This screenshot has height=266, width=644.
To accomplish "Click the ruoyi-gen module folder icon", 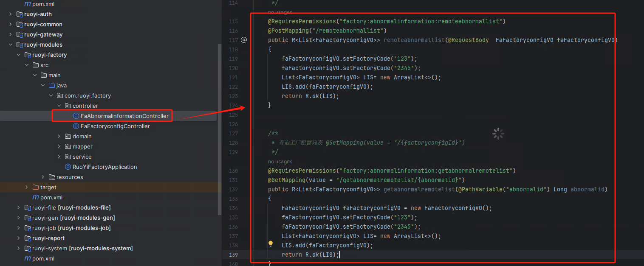I will point(28,218).
